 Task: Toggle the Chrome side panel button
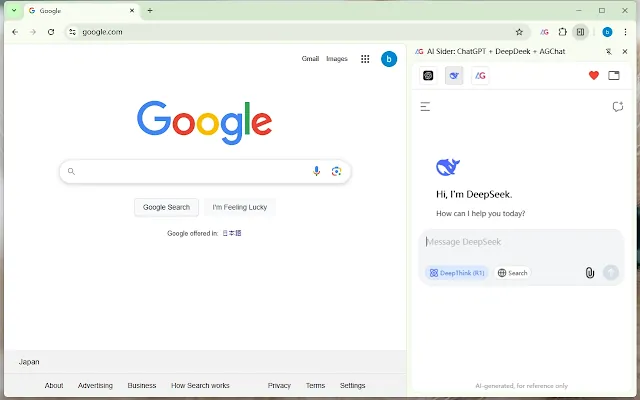[x=580, y=32]
